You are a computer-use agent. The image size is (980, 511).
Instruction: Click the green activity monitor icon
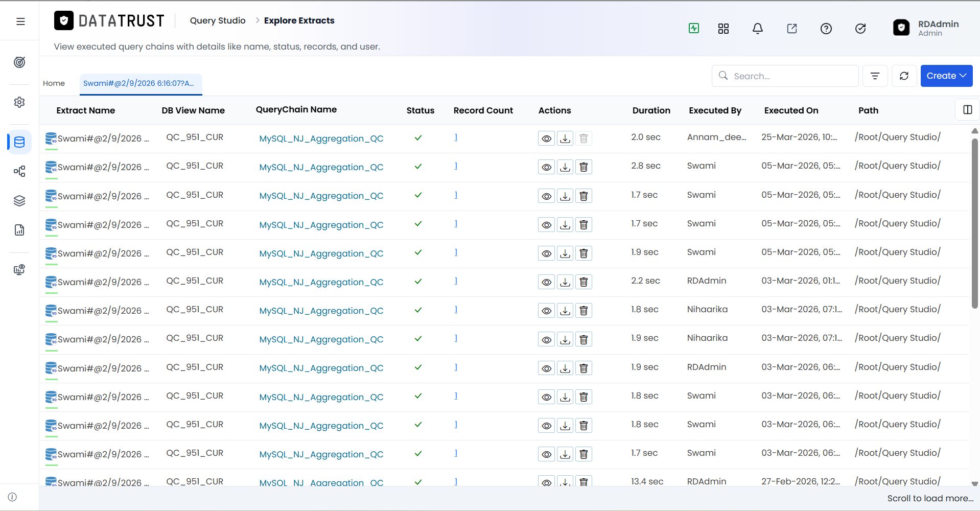click(694, 29)
